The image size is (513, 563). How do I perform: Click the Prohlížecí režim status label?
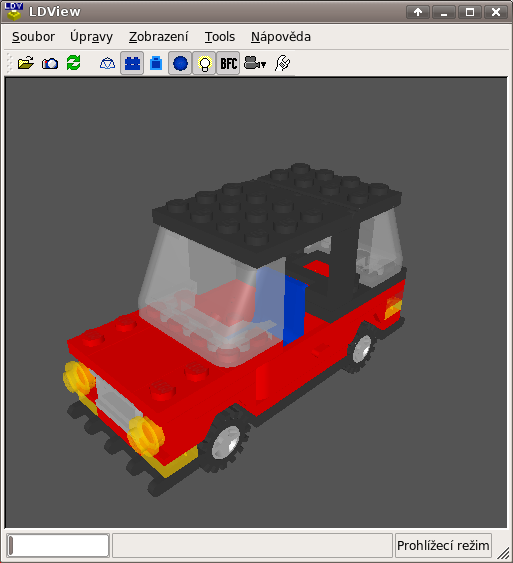pyautogui.click(x=443, y=545)
